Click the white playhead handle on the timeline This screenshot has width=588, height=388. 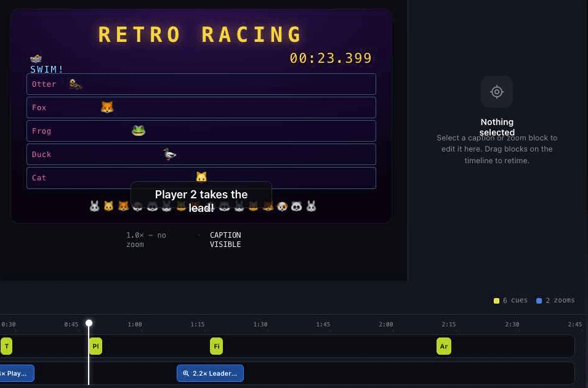point(89,323)
